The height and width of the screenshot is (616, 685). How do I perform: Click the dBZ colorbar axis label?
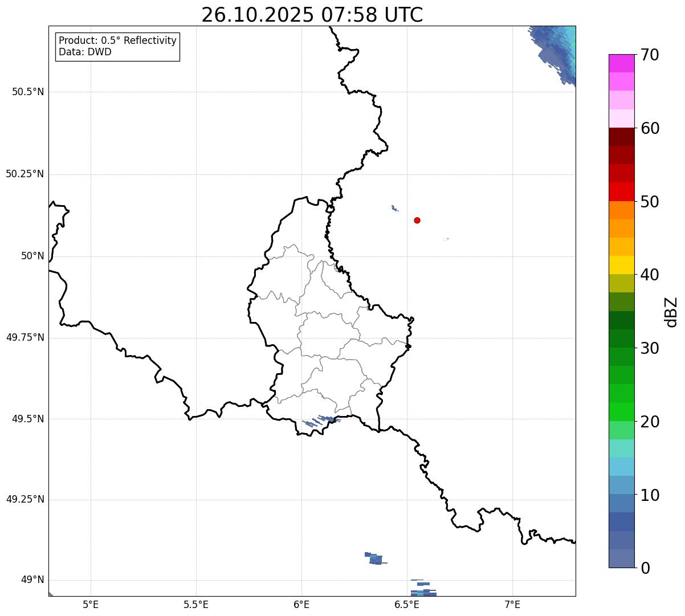[x=671, y=312]
